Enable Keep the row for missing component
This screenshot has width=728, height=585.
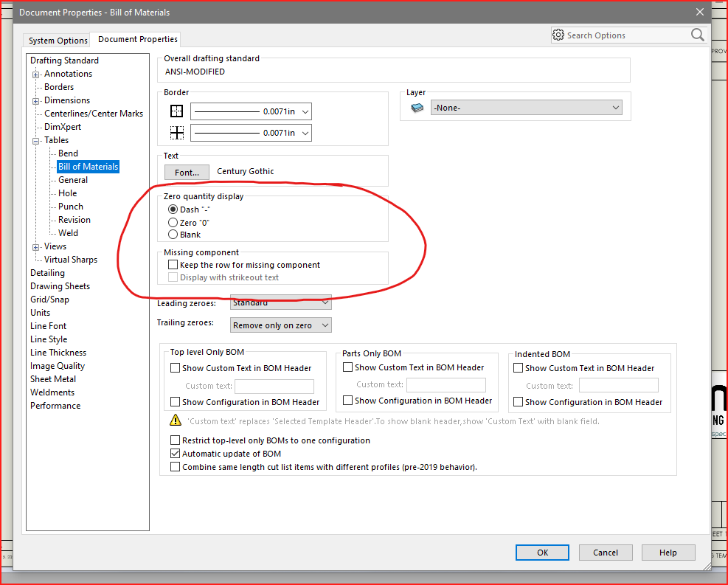(173, 265)
